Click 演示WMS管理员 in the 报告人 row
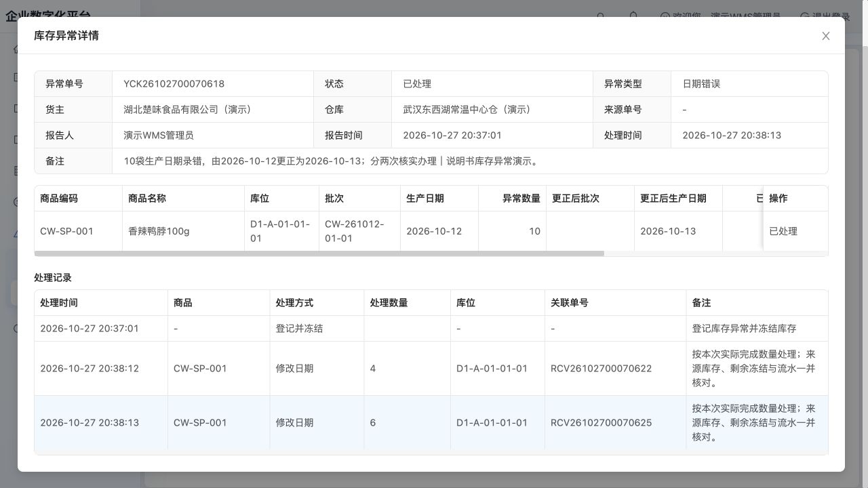 159,136
